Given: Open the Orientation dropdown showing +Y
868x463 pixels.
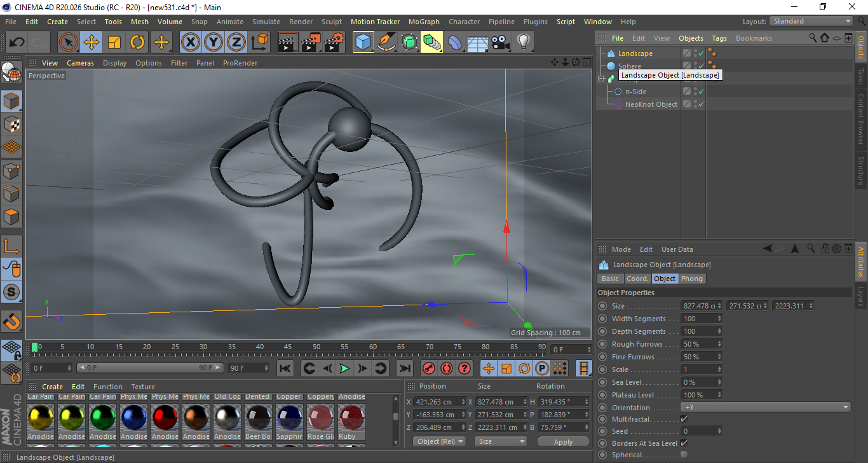Looking at the screenshot, I should pos(766,408).
